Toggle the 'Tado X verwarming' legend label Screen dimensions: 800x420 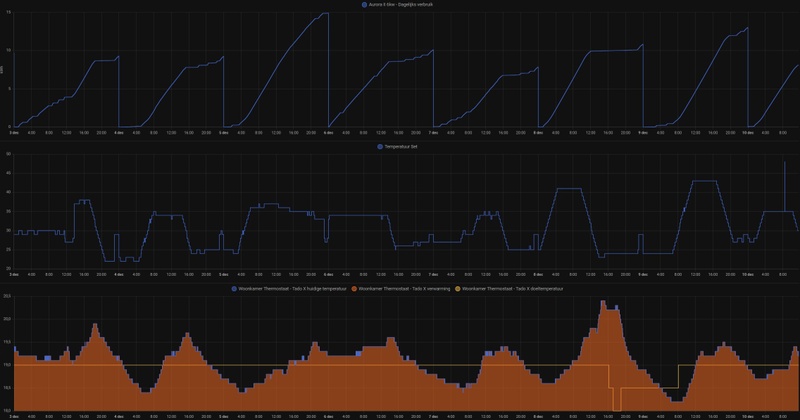405,289
